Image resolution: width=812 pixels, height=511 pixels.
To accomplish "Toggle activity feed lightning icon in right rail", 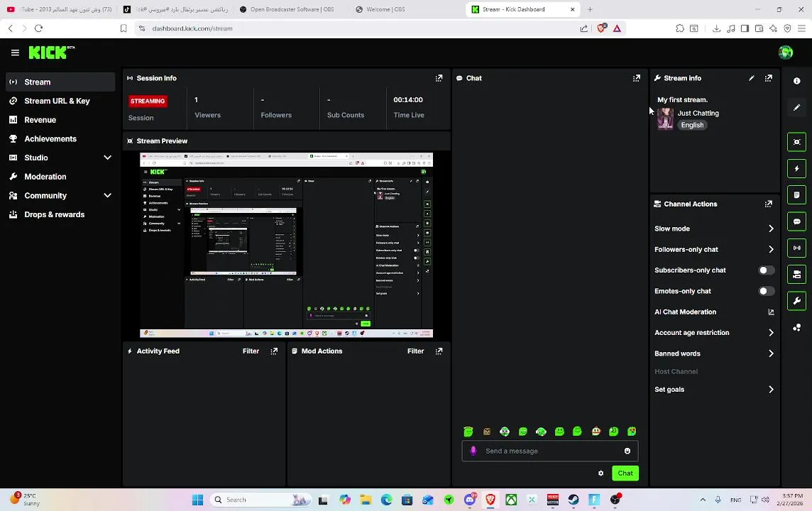I will [x=796, y=168].
